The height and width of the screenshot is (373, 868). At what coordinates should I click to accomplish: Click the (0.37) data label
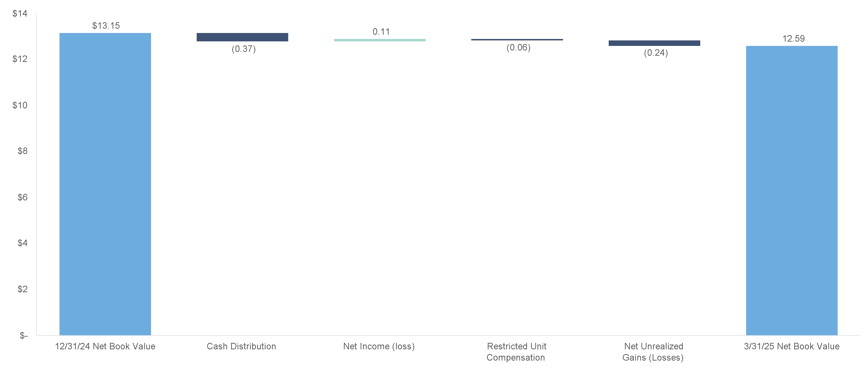click(244, 49)
